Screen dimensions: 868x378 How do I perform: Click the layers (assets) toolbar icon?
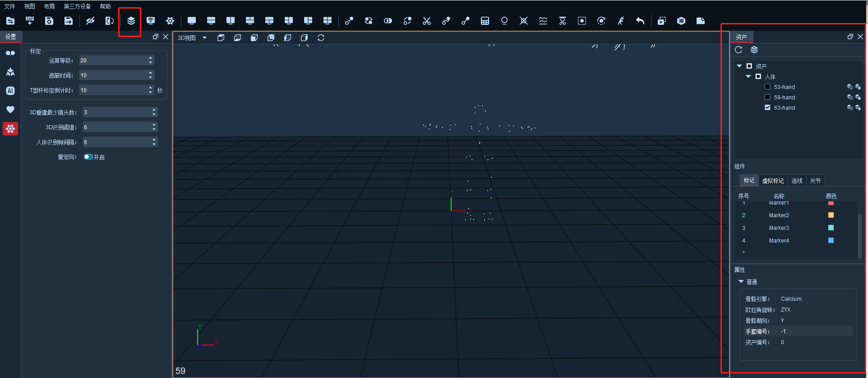(131, 21)
